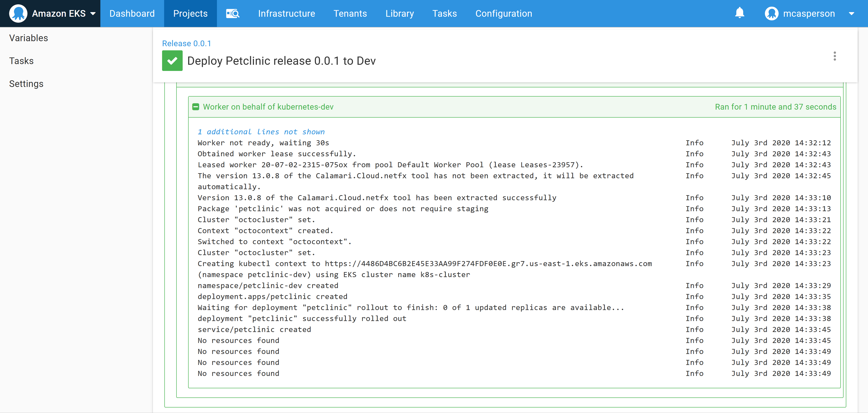This screenshot has width=868, height=413.
Task: Open the Library section
Action: click(x=399, y=13)
